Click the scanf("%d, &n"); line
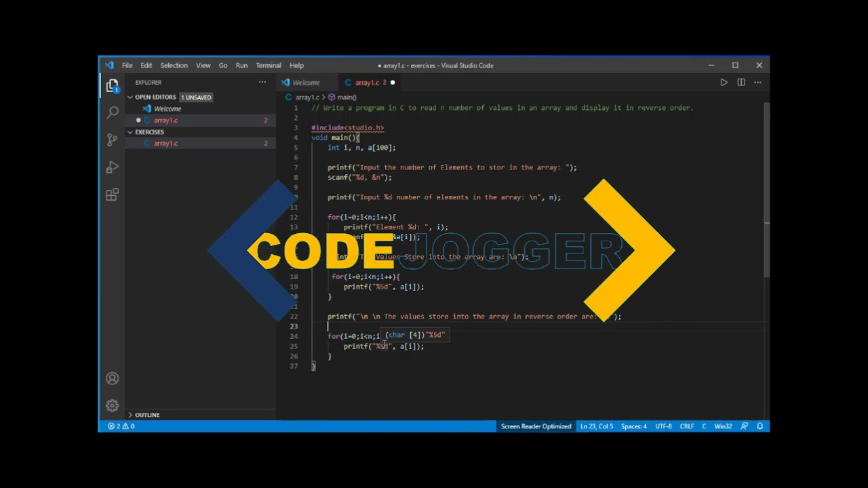The width and height of the screenshot is (868, 488). [359, 178]
